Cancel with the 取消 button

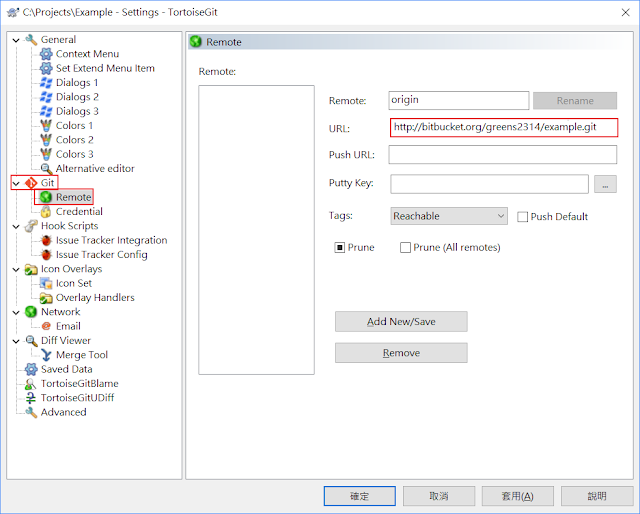tap(439, 496)
